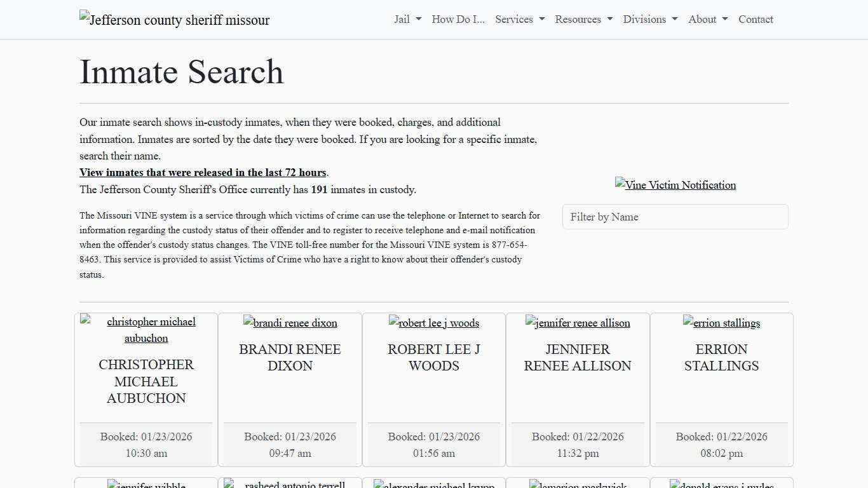View inmates released in the last 72 hours

(x=203, y=172)
